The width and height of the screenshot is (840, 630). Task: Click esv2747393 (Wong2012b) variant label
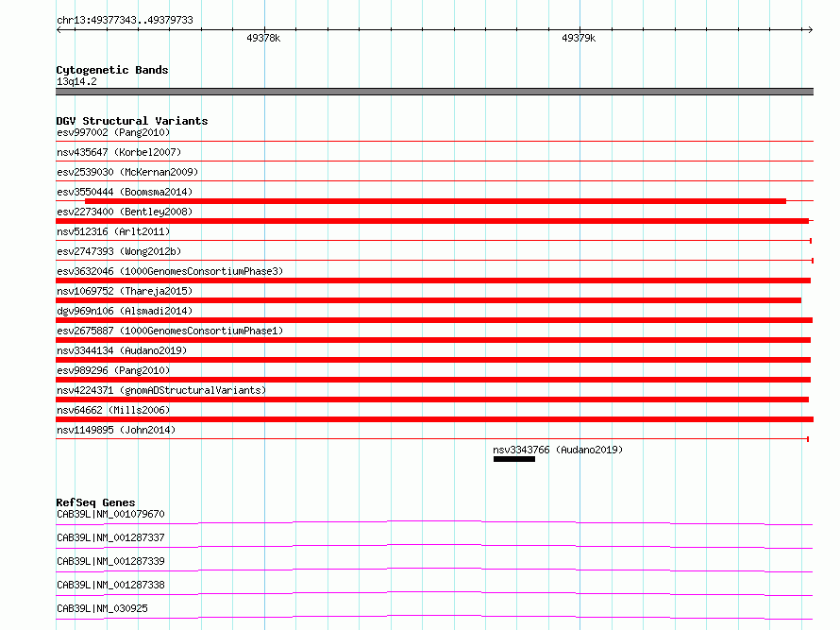coord(119,251)
